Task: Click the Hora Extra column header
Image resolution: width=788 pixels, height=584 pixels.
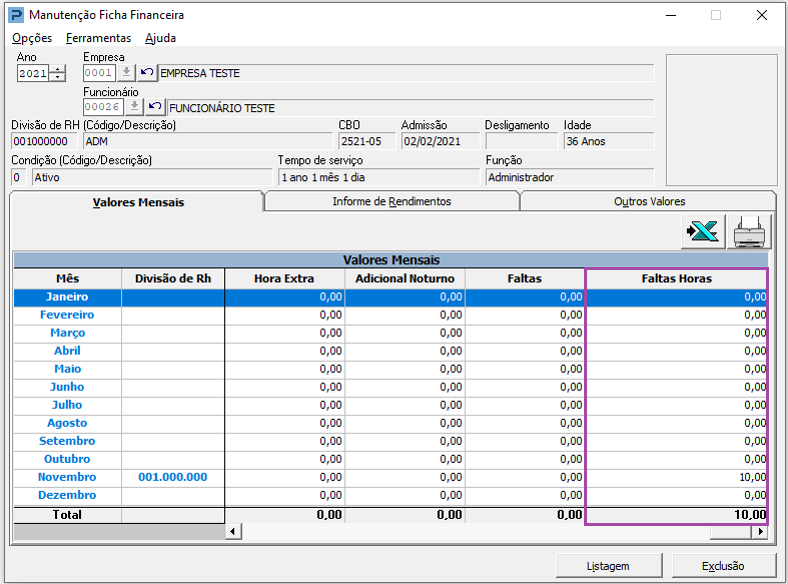Action: coord(284,278)
